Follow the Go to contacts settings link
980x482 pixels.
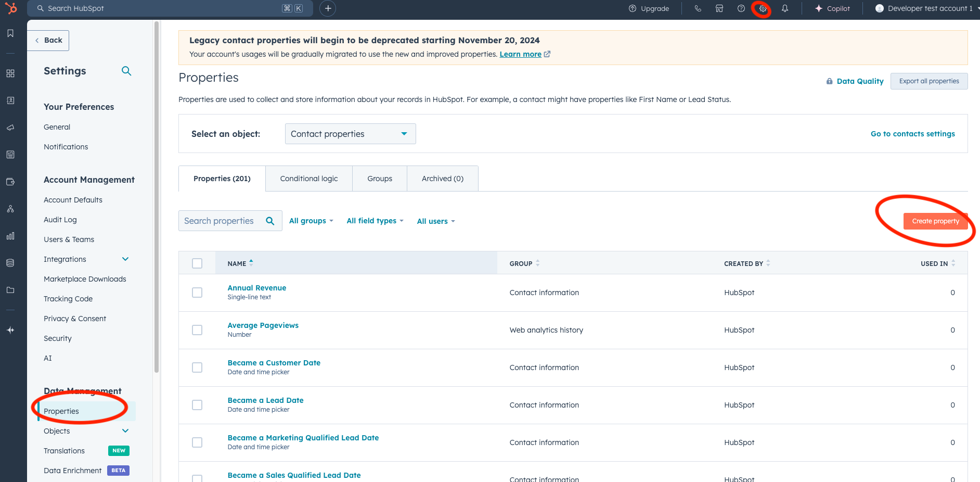912,134
